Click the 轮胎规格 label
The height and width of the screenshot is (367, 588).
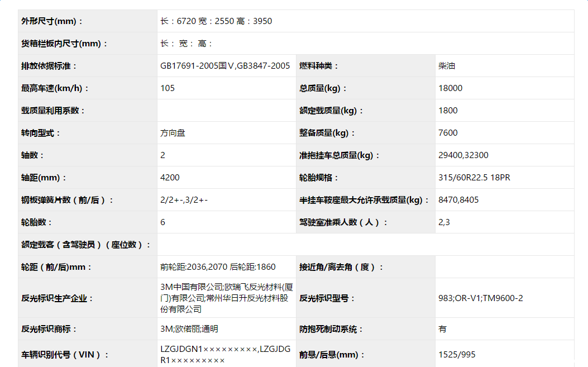click(318, 178)
